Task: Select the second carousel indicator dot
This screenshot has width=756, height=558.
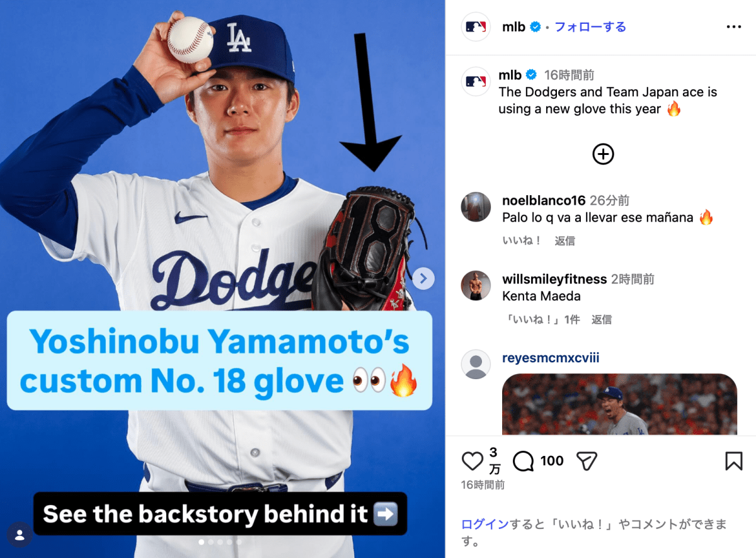Action: coord(211,542)
